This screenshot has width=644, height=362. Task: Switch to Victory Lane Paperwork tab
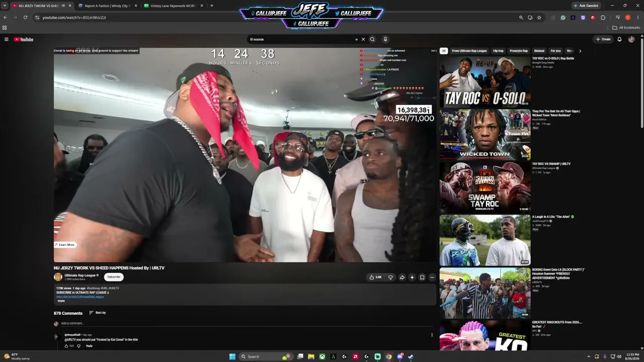point(173,6)
